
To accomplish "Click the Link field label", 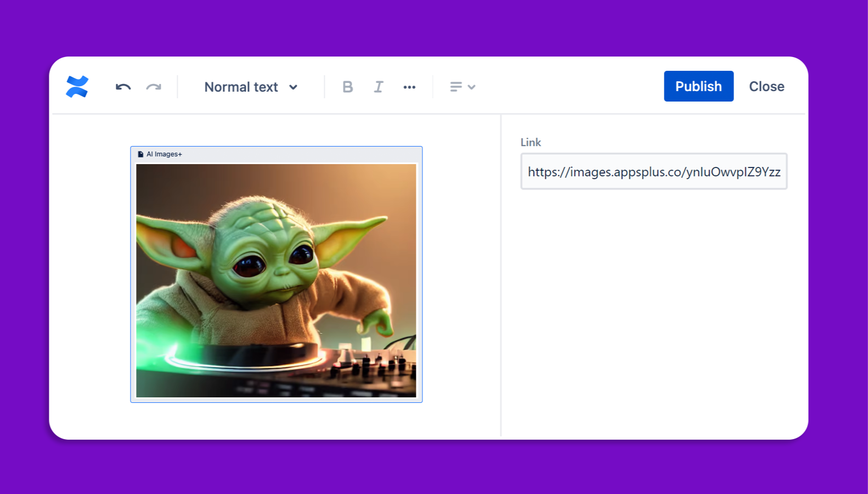I will click(x=531, y=142).
